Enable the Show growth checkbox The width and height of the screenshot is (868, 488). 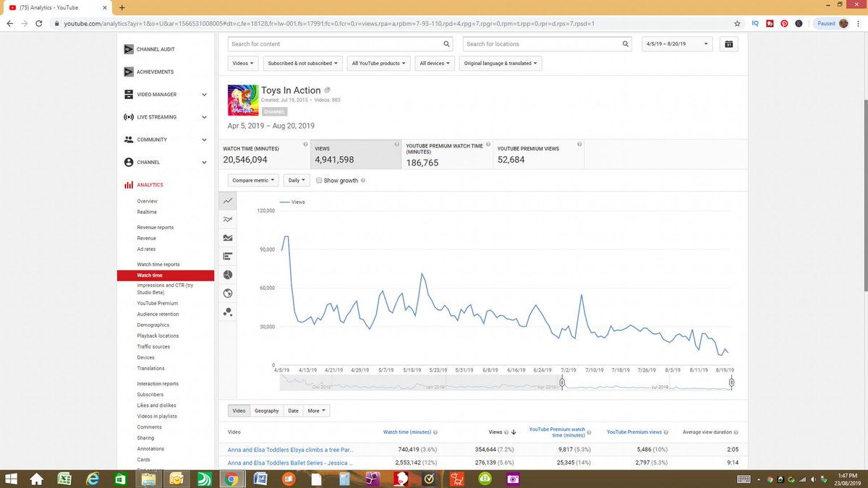[319, 180]
